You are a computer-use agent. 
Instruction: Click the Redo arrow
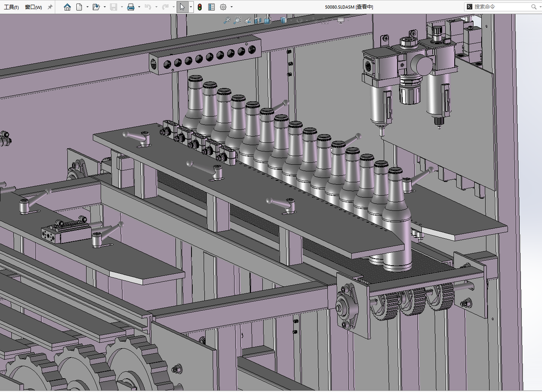point(165,6)
